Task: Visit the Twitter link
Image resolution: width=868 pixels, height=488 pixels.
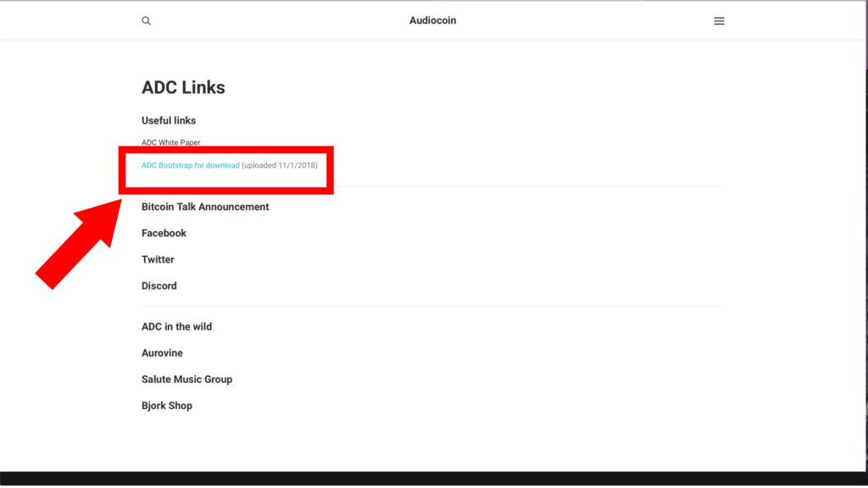Action: point(158,259)
